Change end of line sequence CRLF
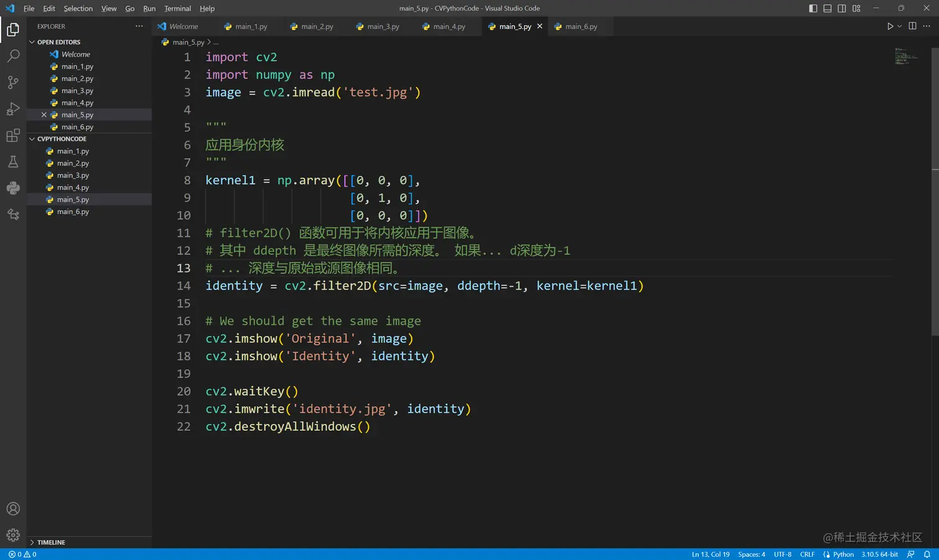939x560 pixels. (807, 554)
